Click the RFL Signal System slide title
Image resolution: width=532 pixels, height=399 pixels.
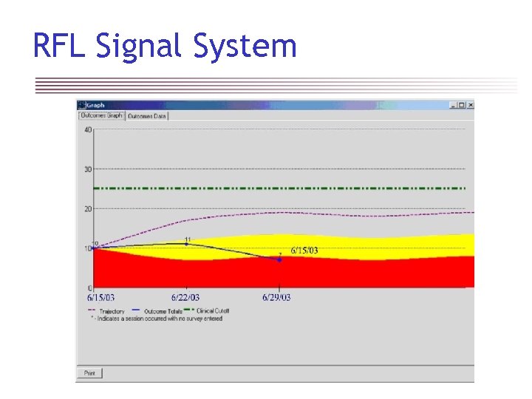point(165,47)
